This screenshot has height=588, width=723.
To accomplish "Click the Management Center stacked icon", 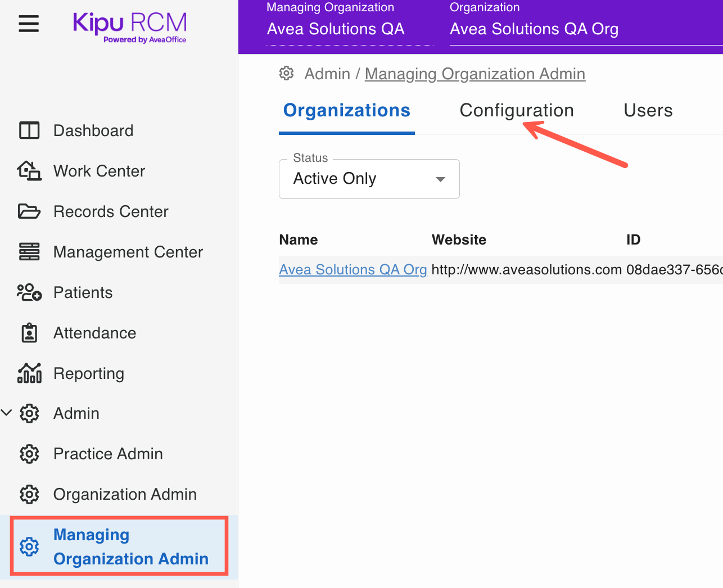I will (29, 252).
